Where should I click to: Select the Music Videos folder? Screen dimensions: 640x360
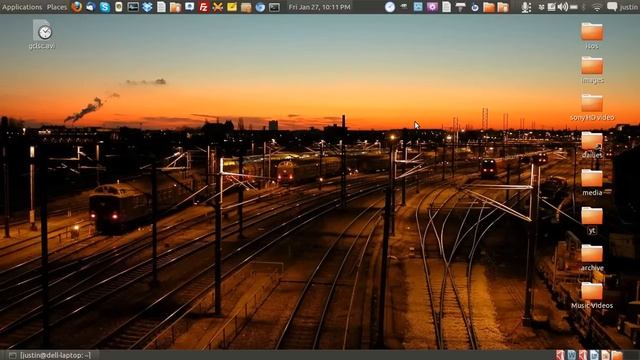click(x=592, y=296)
